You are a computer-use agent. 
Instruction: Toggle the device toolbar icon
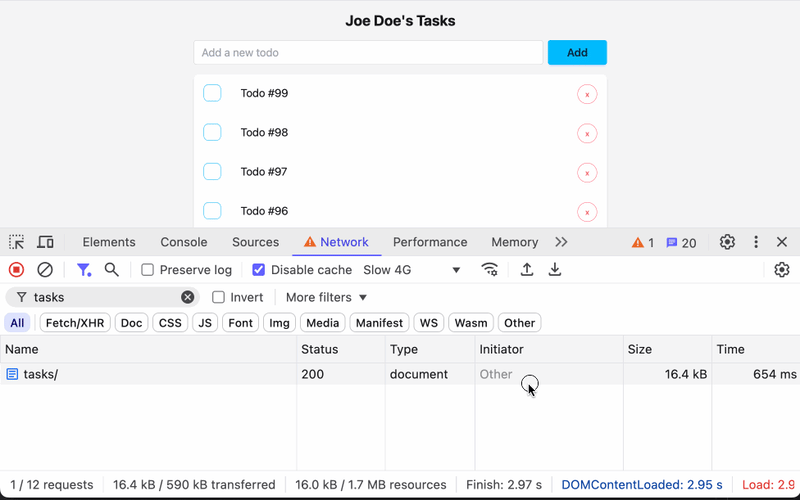point(45,242)
